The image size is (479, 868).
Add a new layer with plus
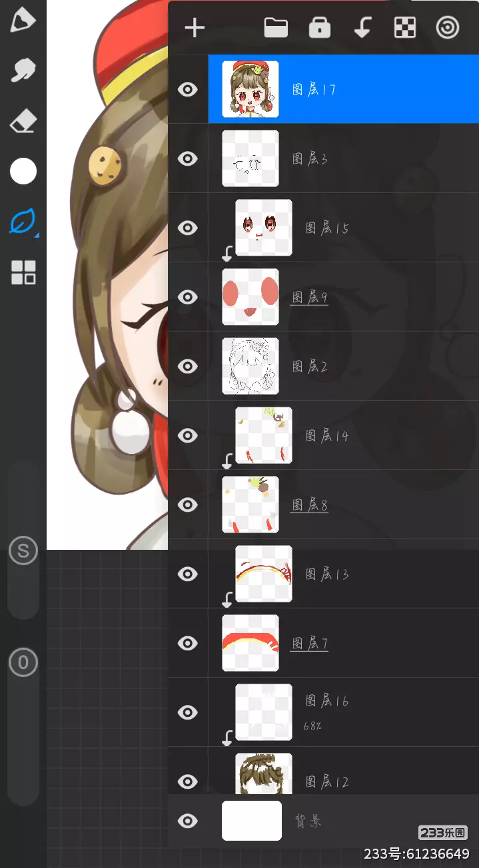tap(195, 28)
